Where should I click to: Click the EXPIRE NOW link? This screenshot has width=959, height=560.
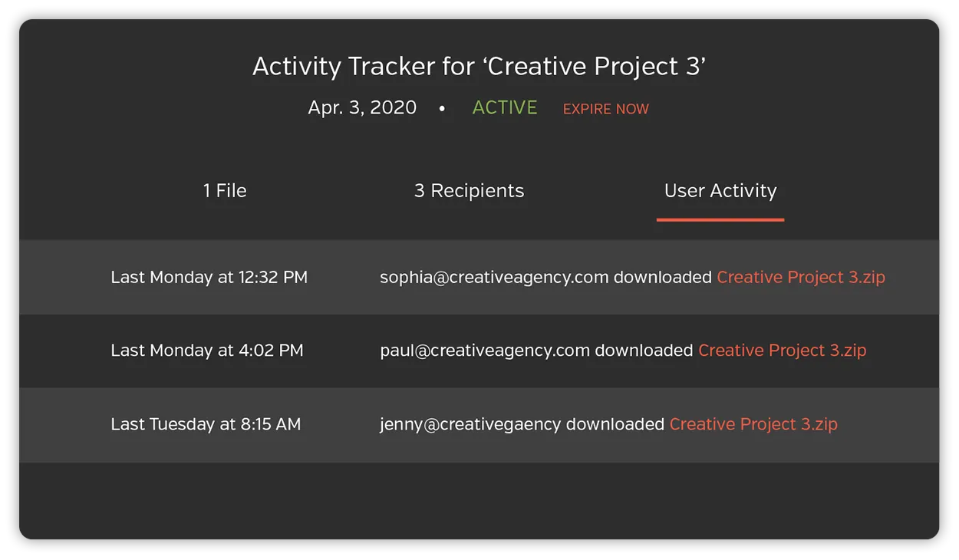606,109
